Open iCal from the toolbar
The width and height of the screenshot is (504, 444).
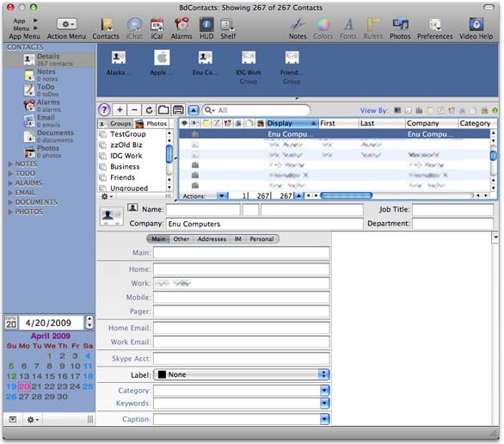[x=157, y=28]
